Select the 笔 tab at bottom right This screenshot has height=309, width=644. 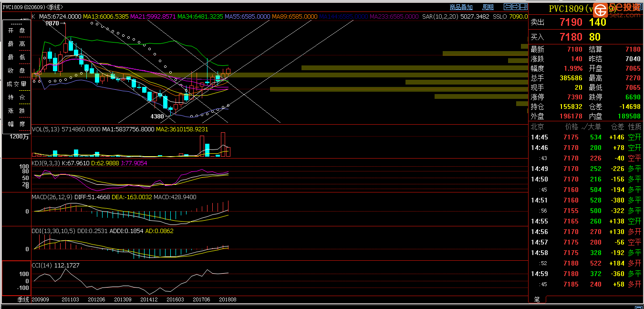(537, 299)
